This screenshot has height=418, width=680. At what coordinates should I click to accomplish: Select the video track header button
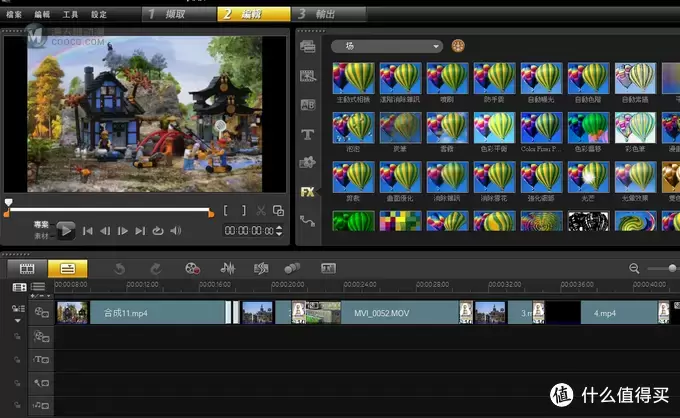pos(41,313)
